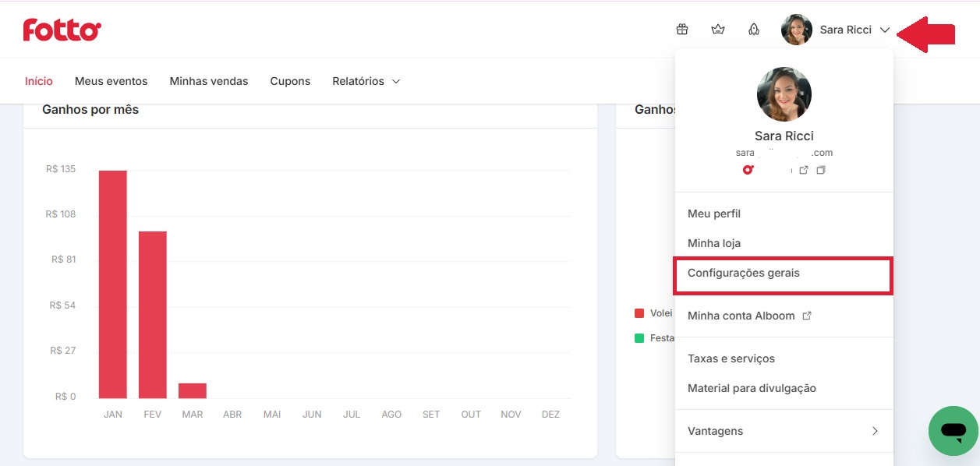Click the Fotto logo
The image size is (980, 466).
point(62,30)
